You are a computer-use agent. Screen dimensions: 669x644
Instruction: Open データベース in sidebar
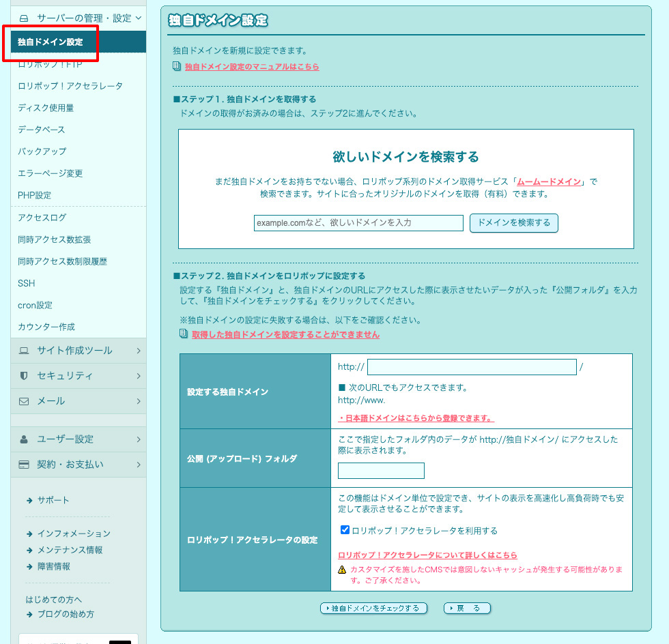coord(42,130)
